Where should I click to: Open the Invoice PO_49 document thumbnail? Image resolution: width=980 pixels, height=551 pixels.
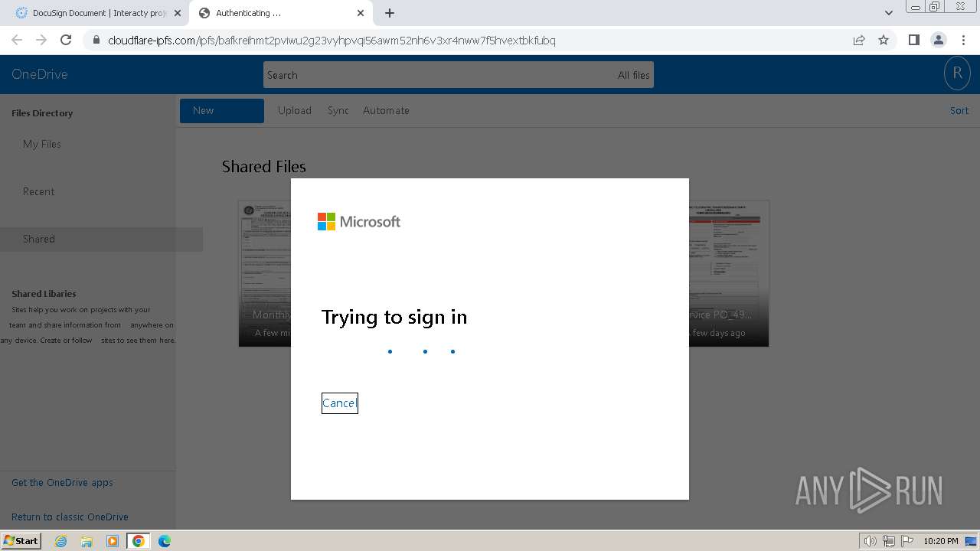pos(729,273)
